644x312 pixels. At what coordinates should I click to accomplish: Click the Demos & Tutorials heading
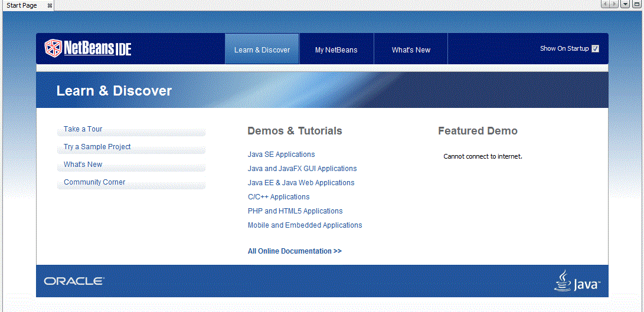pos(295,131)
